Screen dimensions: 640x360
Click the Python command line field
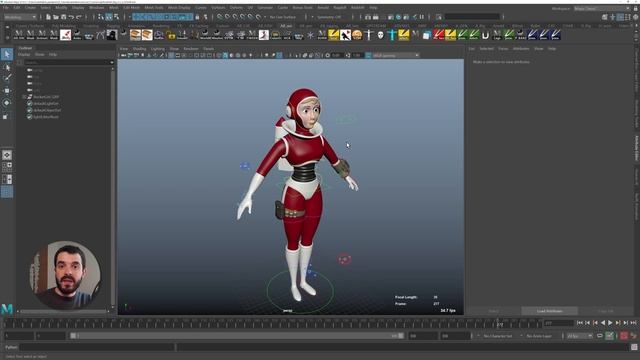(x=97, y=347)
